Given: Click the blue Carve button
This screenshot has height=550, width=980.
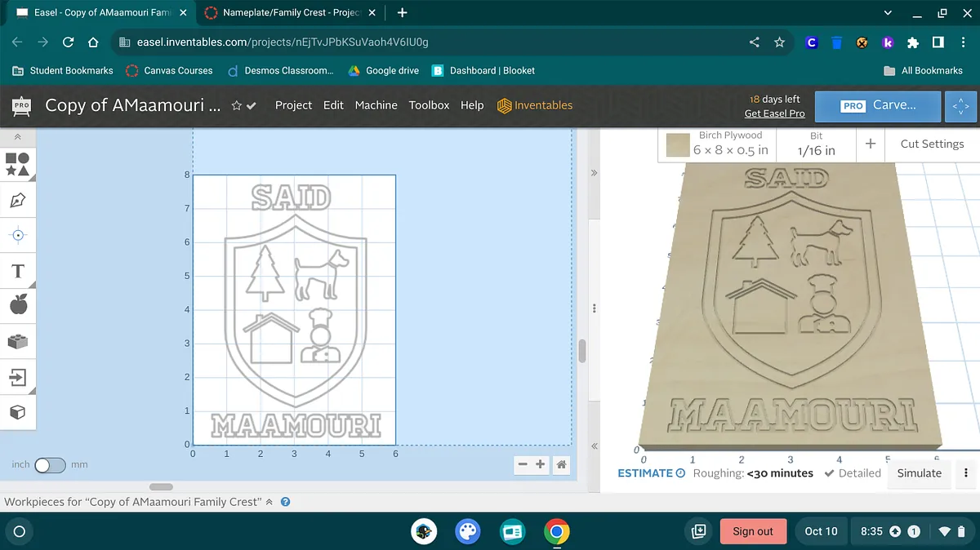Looking at the screenshot, I should tap(878, 105).
